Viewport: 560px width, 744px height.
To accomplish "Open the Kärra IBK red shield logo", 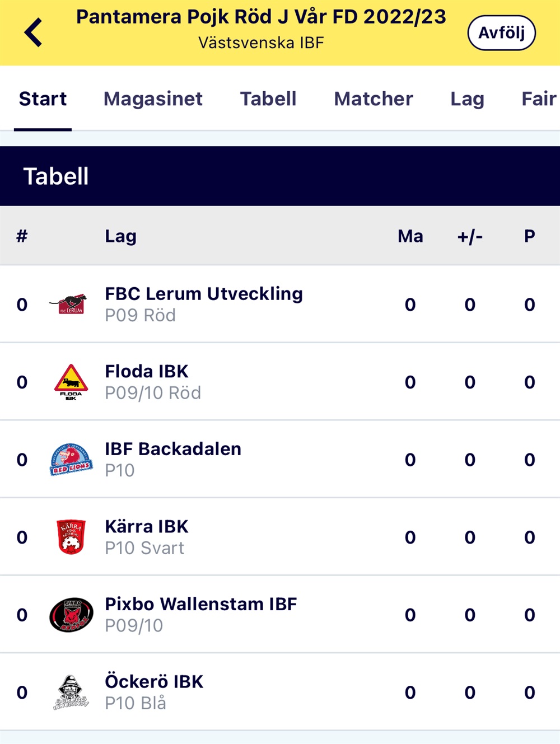I will tap(71, 537).
